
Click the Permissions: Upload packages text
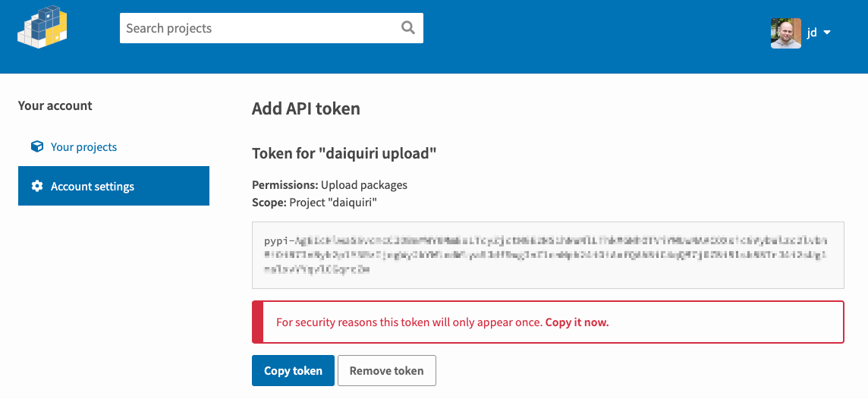click(329, 185)
